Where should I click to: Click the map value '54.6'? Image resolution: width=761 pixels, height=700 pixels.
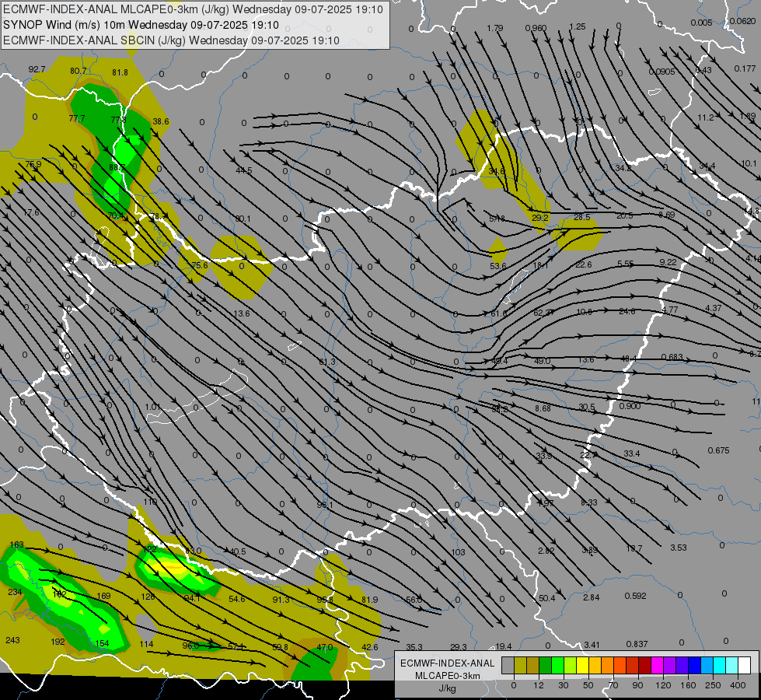tap(237, 599)
